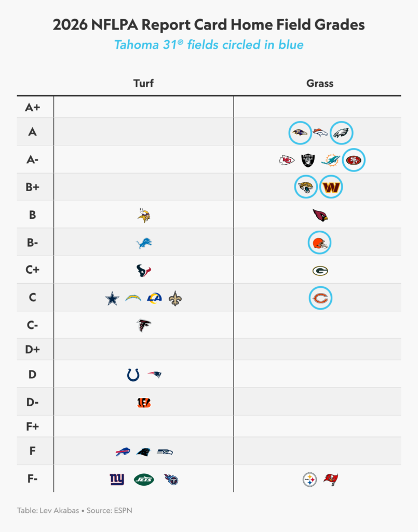This screenshot has width=418, height=532.
Task: Click the Green Bay Packers logo
Action: point(320,271)
